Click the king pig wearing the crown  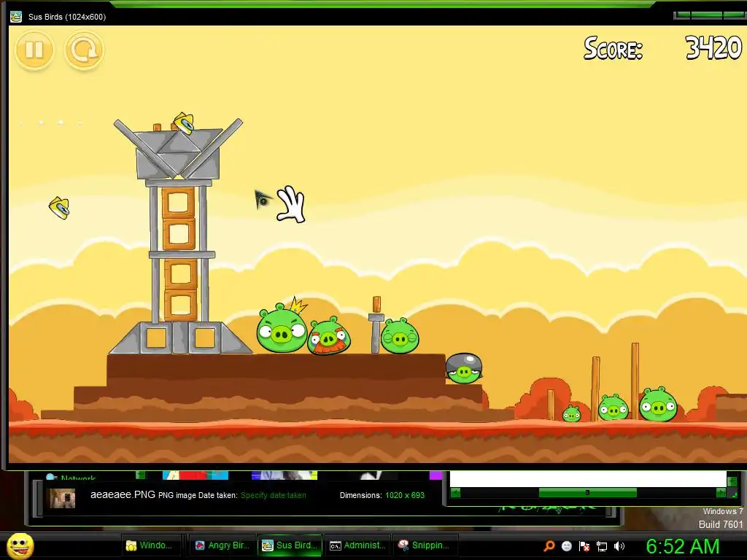[x=282, y=326]
